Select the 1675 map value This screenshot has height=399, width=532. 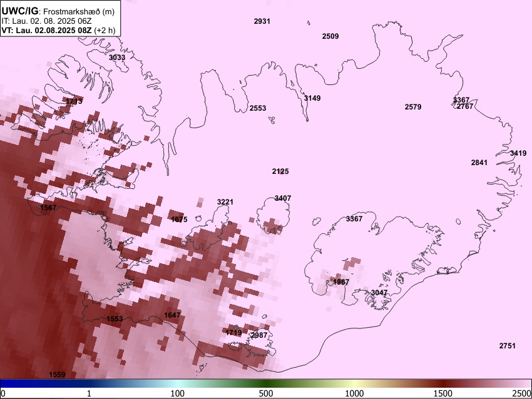click(179, 220)
